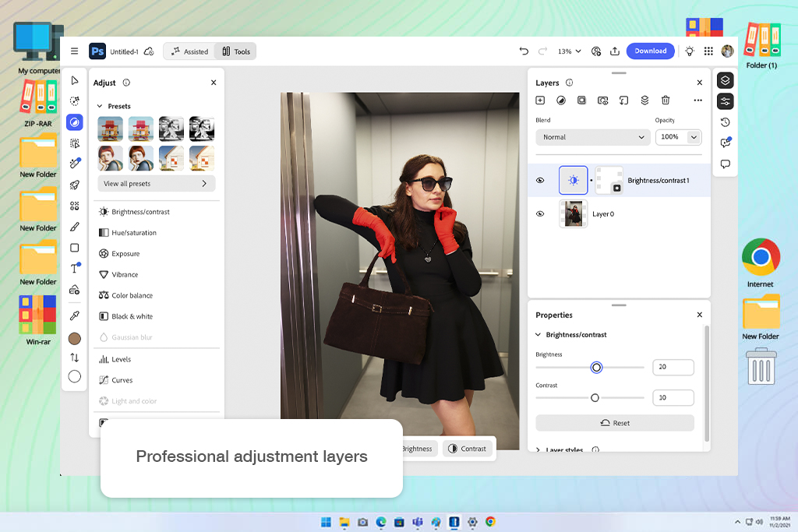Collapse the Brightness/contrast properties section

click(538, 335)
